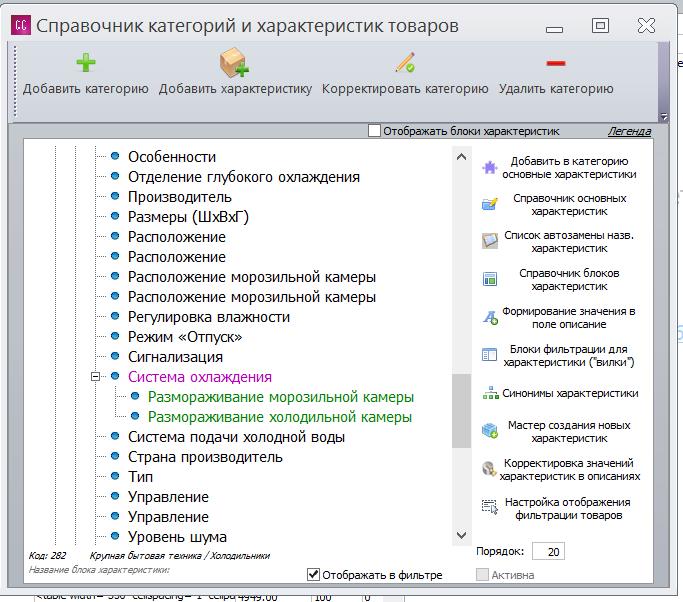This screenshot has height=602, width=683.
Task: Click the letter A icon for Формирование значения
Action: [x=490, y=317]
